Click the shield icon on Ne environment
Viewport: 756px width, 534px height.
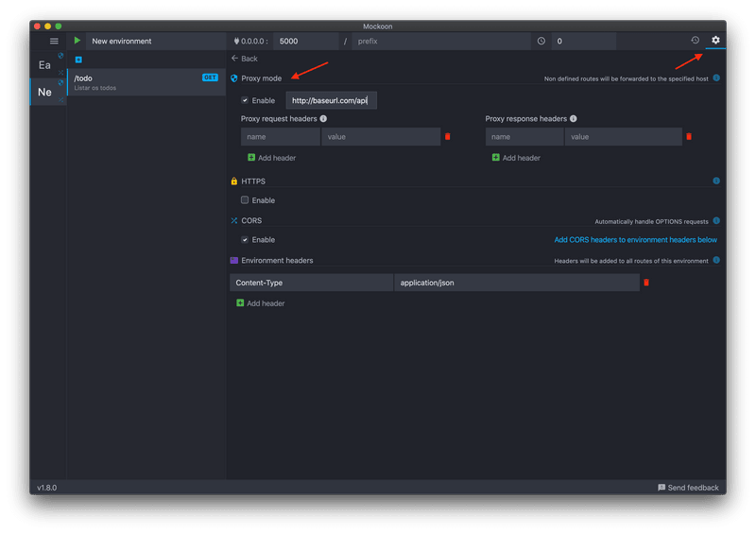60,83
